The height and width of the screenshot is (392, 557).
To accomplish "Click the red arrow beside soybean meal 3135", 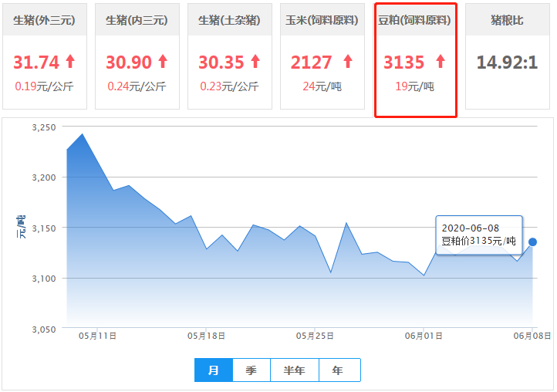I will point(440,62).
